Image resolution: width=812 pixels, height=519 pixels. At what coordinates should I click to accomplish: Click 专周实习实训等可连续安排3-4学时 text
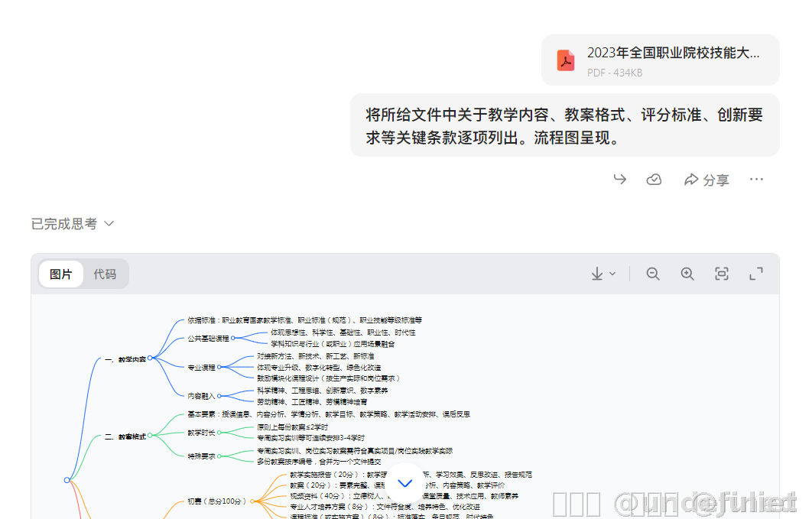coord(310,438)
